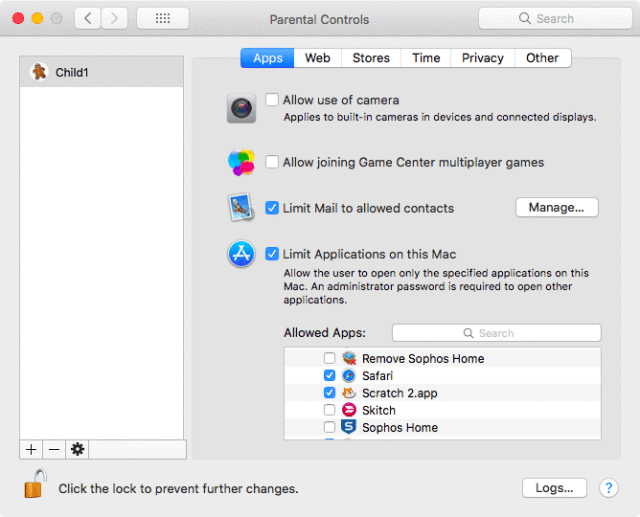
Task: Switch to the Web tab
Action: pos(318,58)
